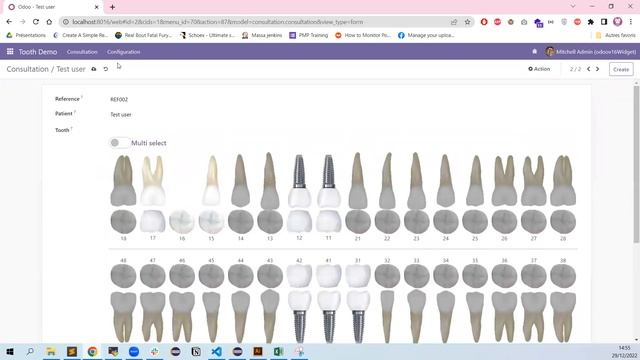
Task: Select tooth 24 top view
Action: (446, 222)
